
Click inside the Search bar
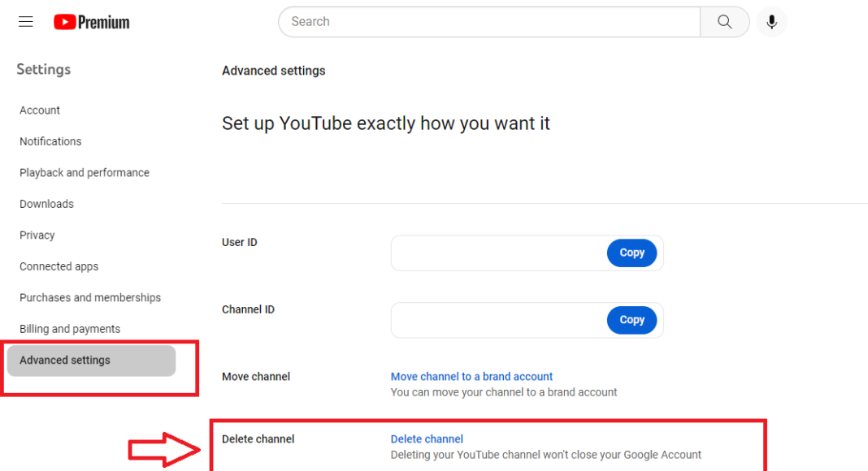click(x=488, y=22)
